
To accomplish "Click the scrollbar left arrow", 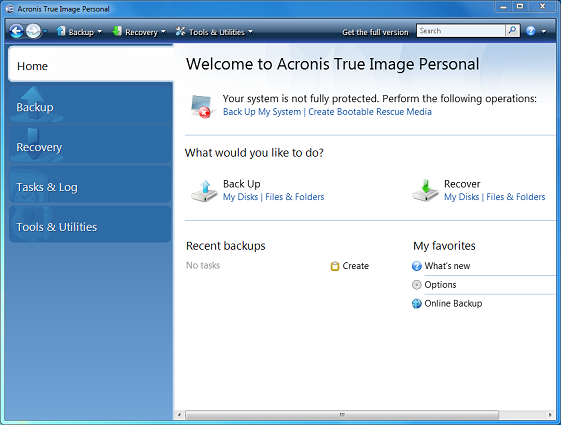I will pyautogui.click(x=179, y=415).
